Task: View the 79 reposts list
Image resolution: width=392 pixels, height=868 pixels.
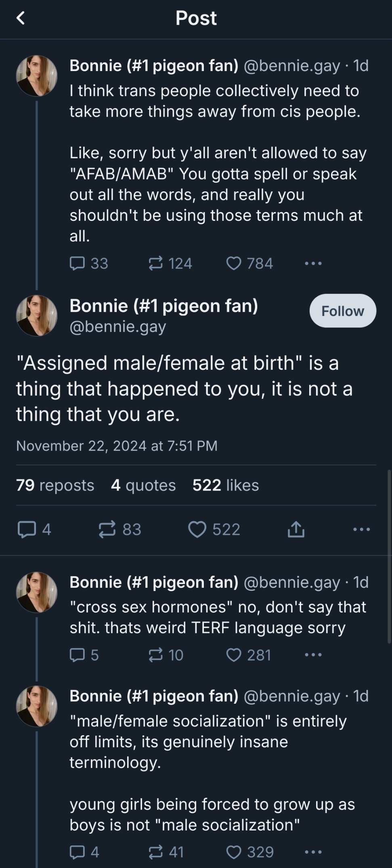Action: pos(55,485)
